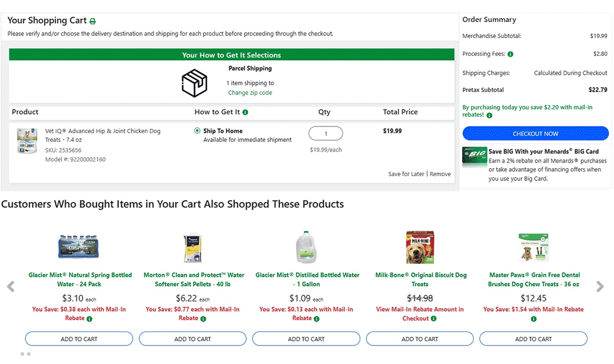This screenshot has width=614, height=364.
Task: Click the quantity field for Vet IQ treats
Action: tap(325, 134)
